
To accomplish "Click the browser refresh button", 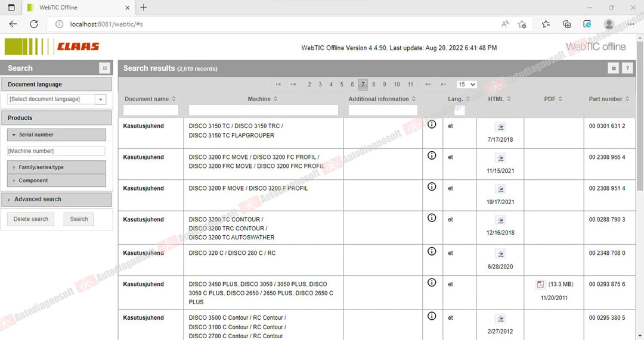I will [x=34, y=24].
